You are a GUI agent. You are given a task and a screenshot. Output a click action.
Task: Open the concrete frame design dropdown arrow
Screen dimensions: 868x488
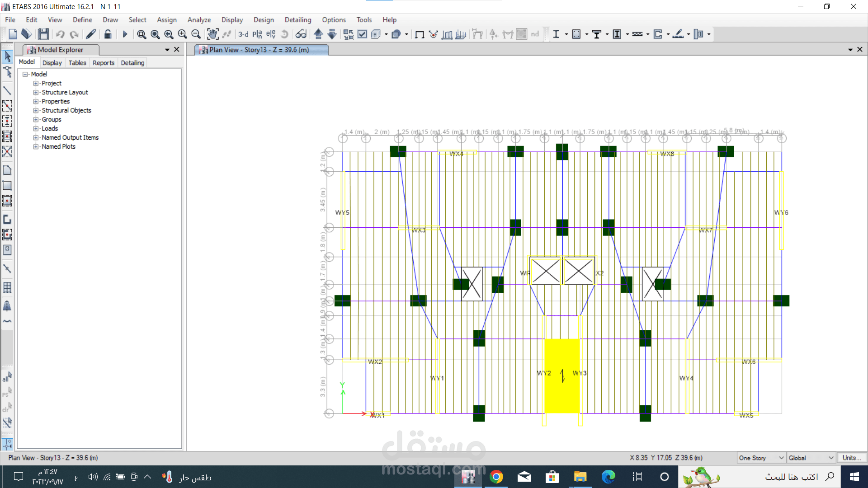pos(587,34)
